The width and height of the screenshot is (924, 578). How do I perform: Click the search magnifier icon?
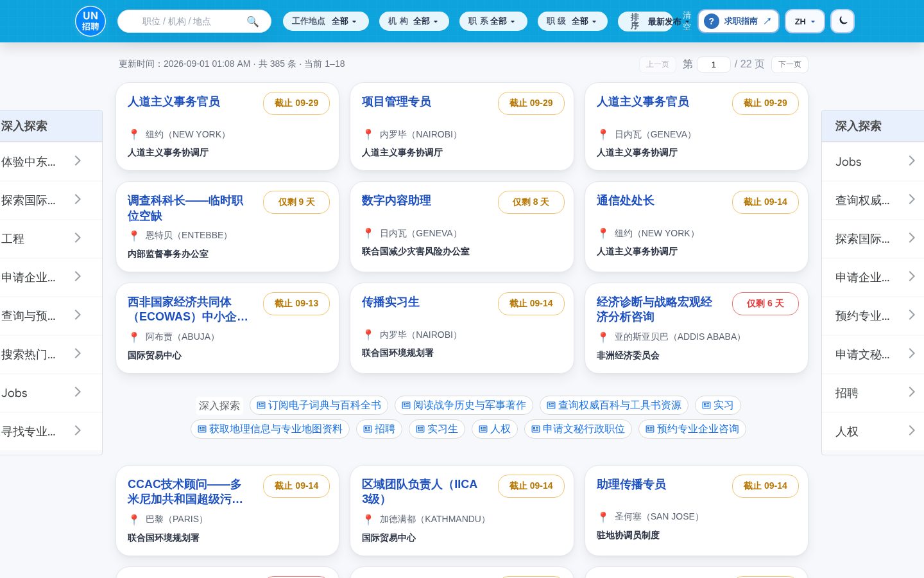point(253,21)
